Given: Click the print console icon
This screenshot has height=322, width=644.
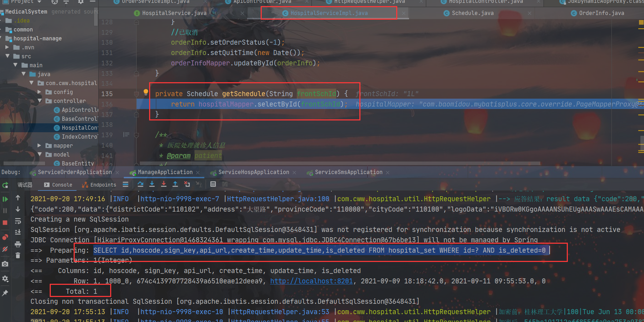Looking at the screenshot, I should click(x=18, y=244).
